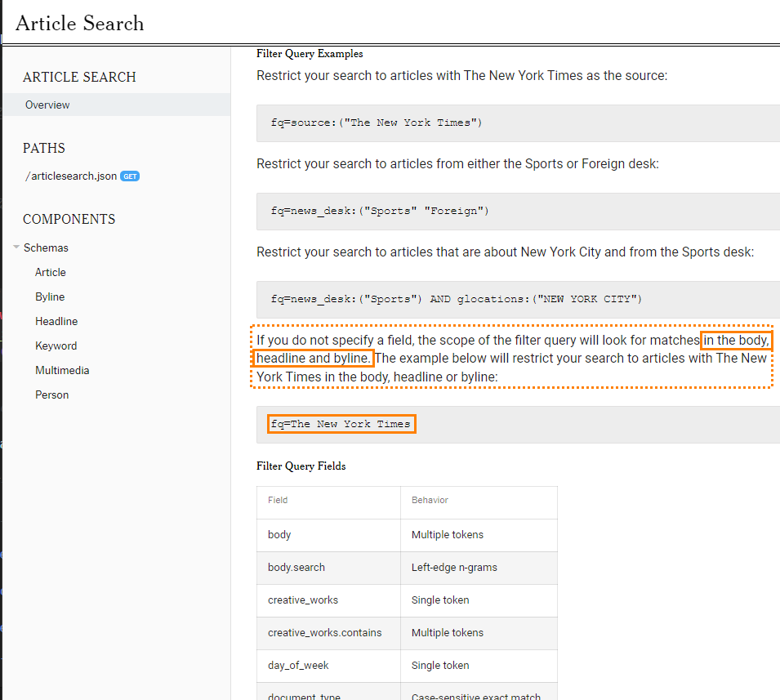
Task: Click the body field cell
Action: click(328, 535)
